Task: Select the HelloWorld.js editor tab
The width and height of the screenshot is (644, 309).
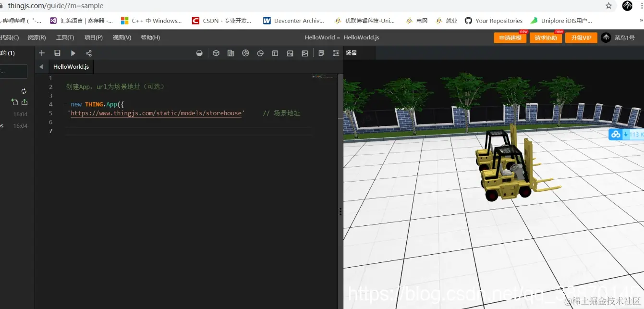Action: 71,67
